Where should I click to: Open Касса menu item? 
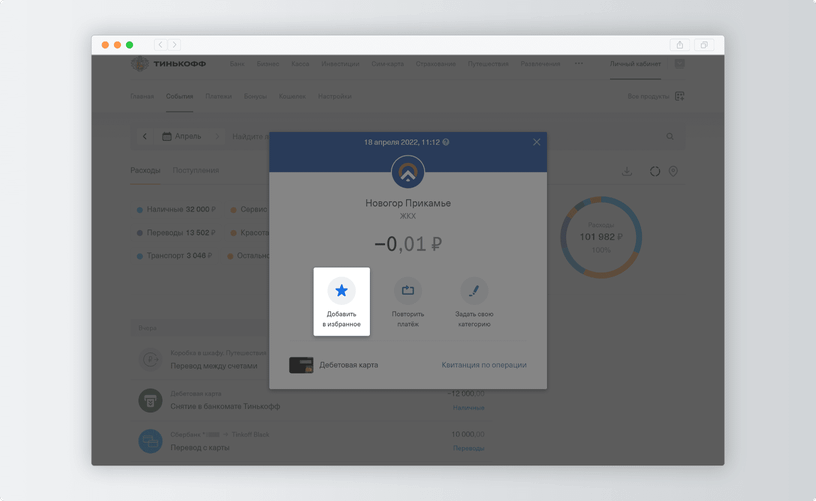(300, 64)
